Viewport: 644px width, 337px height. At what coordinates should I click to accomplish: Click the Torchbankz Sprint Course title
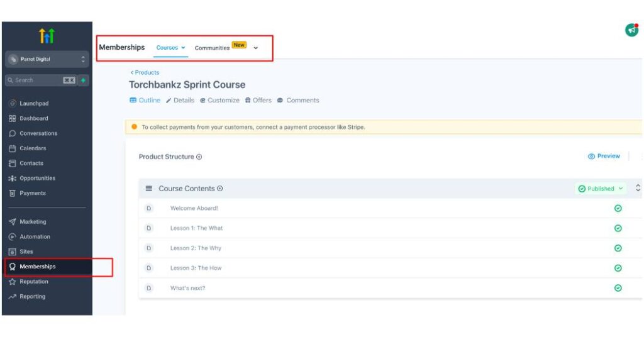187,84
